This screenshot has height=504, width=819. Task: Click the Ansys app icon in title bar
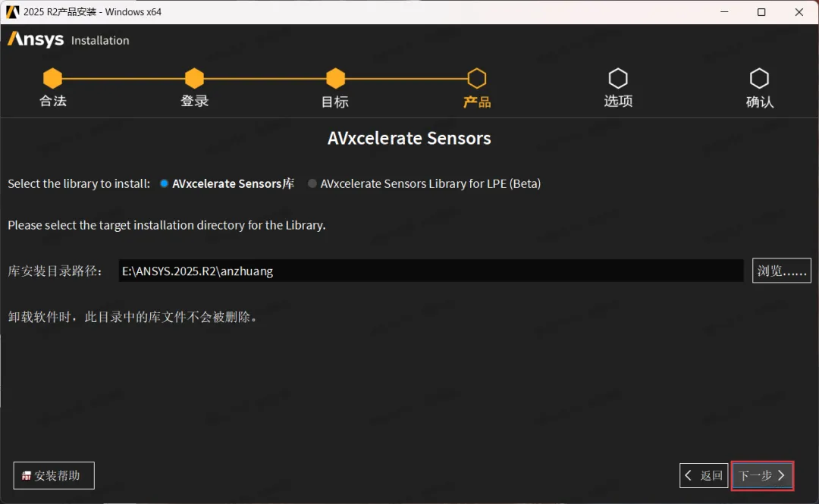point(12,11)
